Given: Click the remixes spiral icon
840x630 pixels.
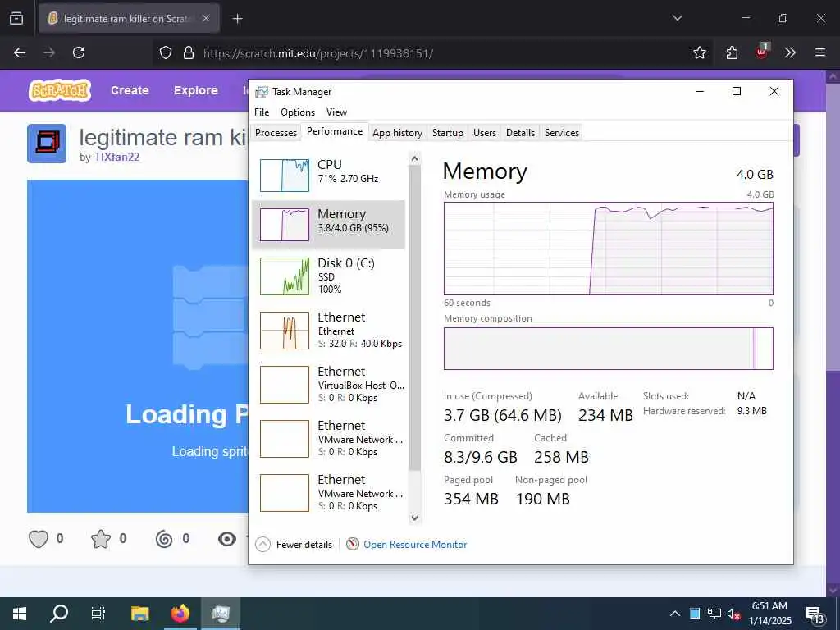Looking at the screenshot, I should tap(164, 538).
